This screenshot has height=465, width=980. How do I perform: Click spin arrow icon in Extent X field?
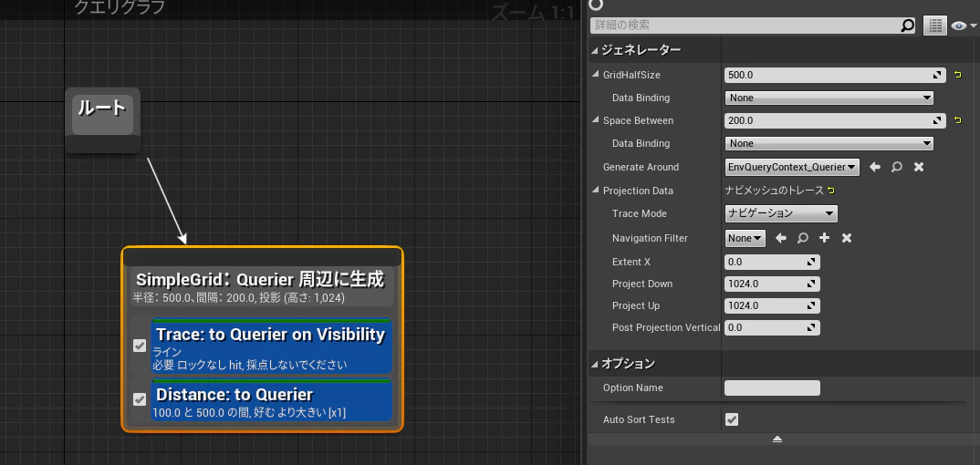point(811,263)
